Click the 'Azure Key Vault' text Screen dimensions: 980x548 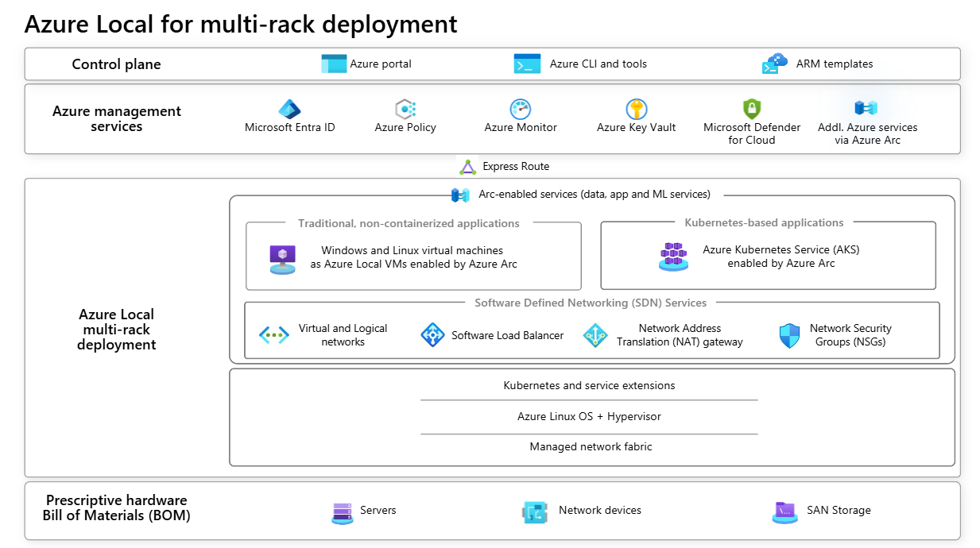pos(637,127)
